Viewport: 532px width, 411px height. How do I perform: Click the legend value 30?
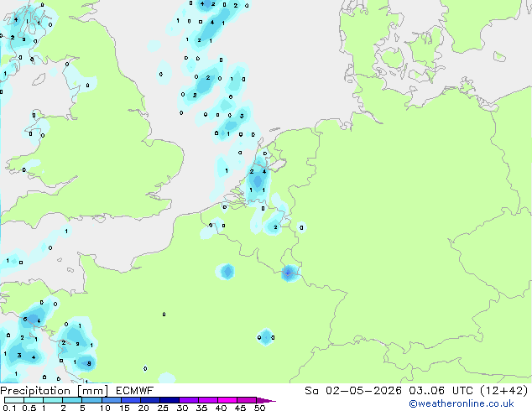pyautogui.click(x=182, y=408)
